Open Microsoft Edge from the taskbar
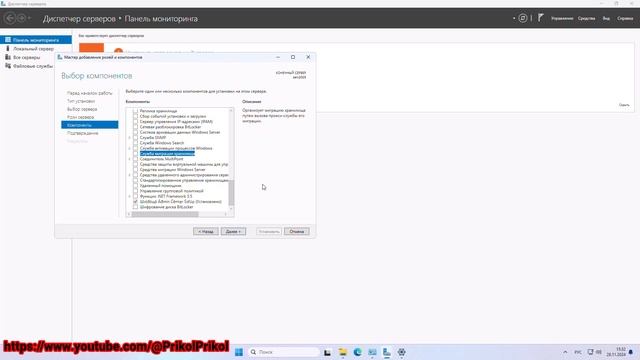Screen dimensions: 640x360 point(358,352)
